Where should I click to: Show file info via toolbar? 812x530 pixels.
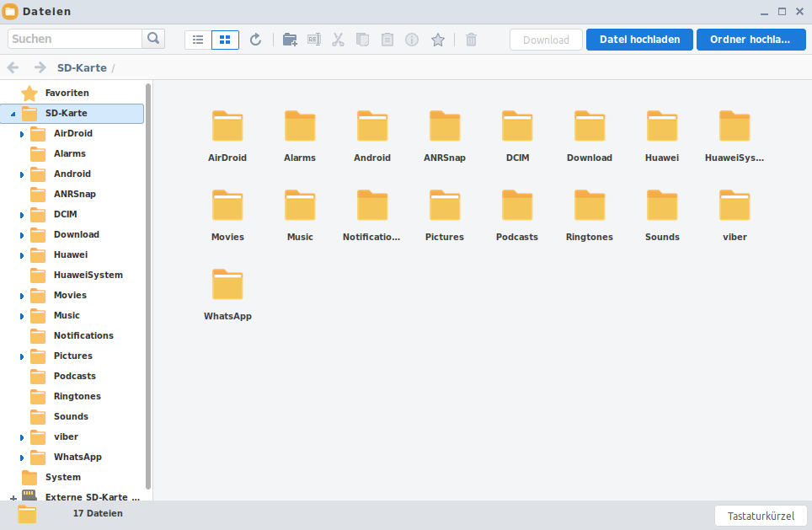[x=412, y=40]
